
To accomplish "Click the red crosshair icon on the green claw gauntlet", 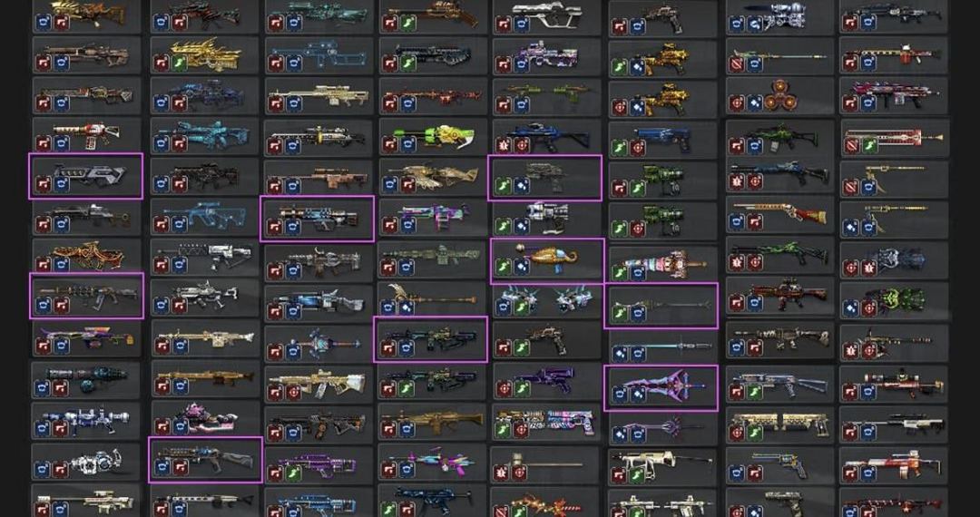I will click(868, 307).
